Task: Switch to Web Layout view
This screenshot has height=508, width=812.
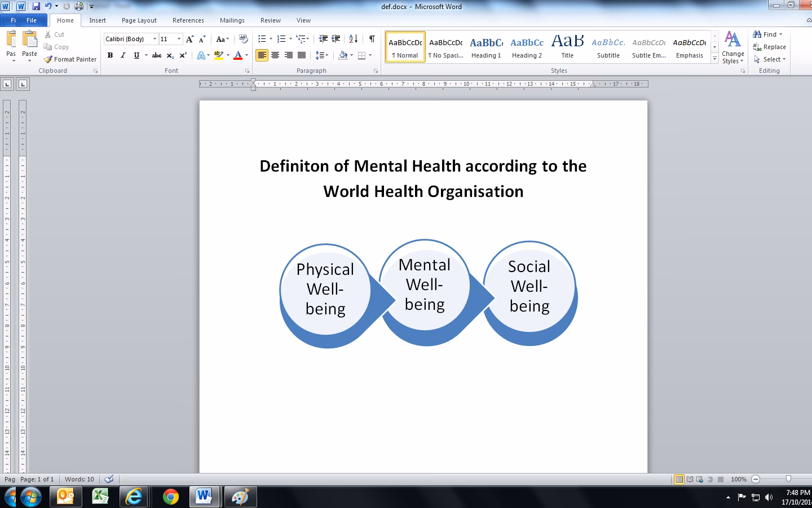Action: point(700,479)
